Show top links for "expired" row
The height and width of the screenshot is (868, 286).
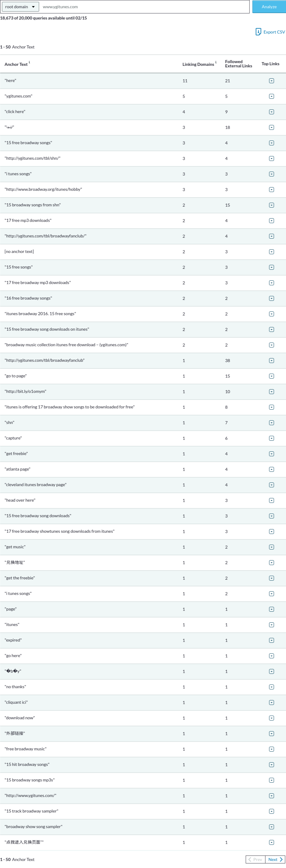pos(271,641)
